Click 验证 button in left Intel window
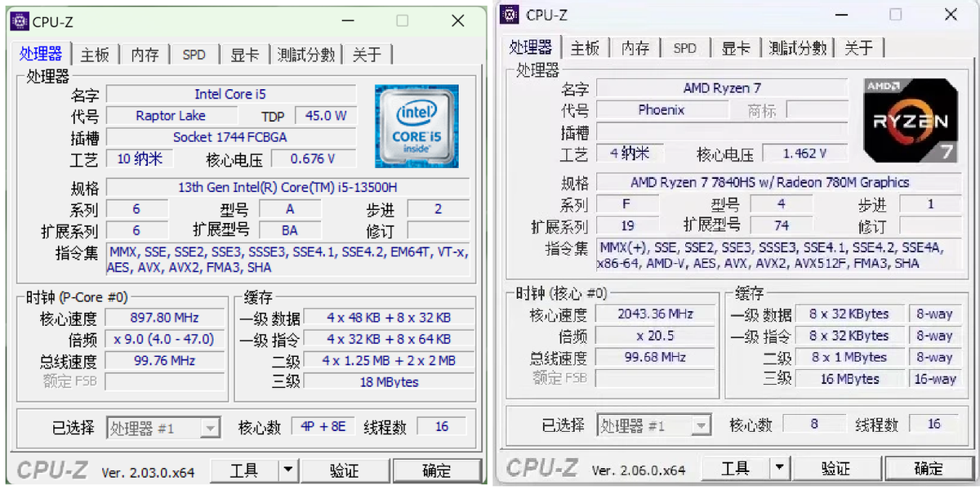The height and width of the screenshot is (490, 980). pyautogui.click(x=345, y=470)
